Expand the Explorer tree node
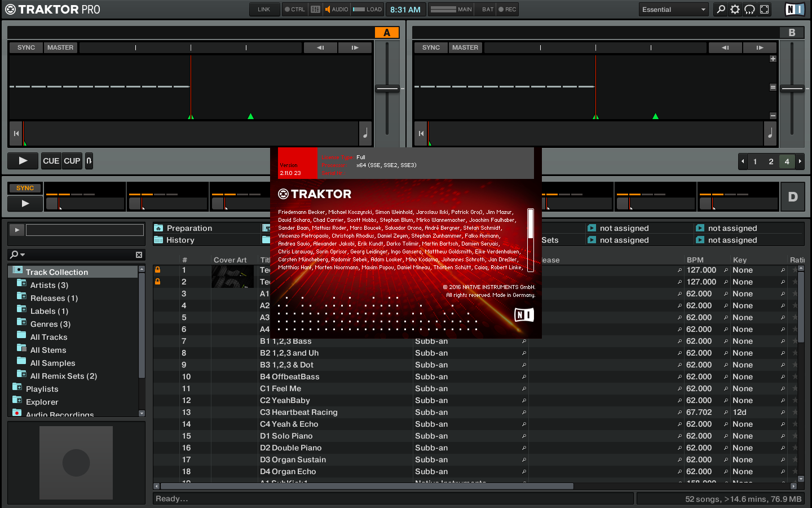This screenshot has width=812, height=508. [x=17, y=401]
